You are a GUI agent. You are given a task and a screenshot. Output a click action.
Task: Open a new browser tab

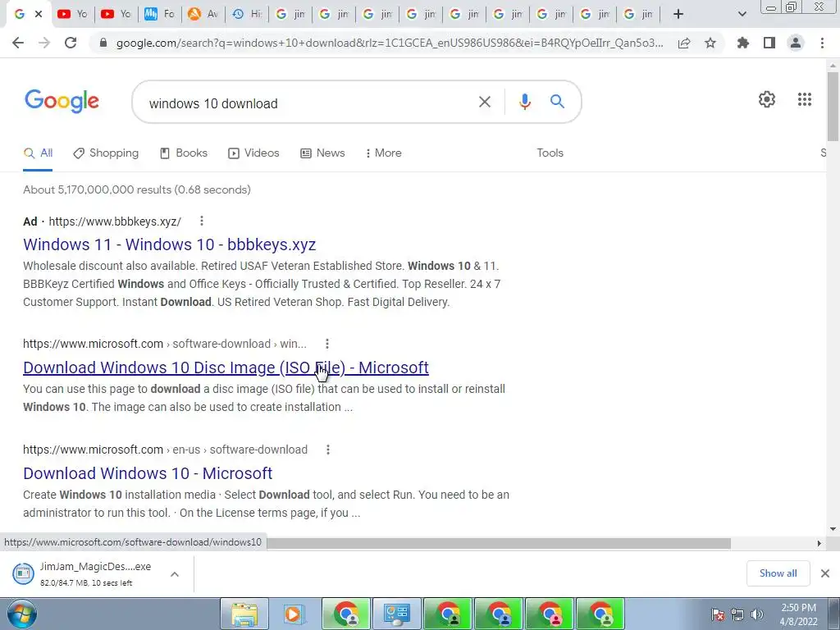[x=678, y=14]
